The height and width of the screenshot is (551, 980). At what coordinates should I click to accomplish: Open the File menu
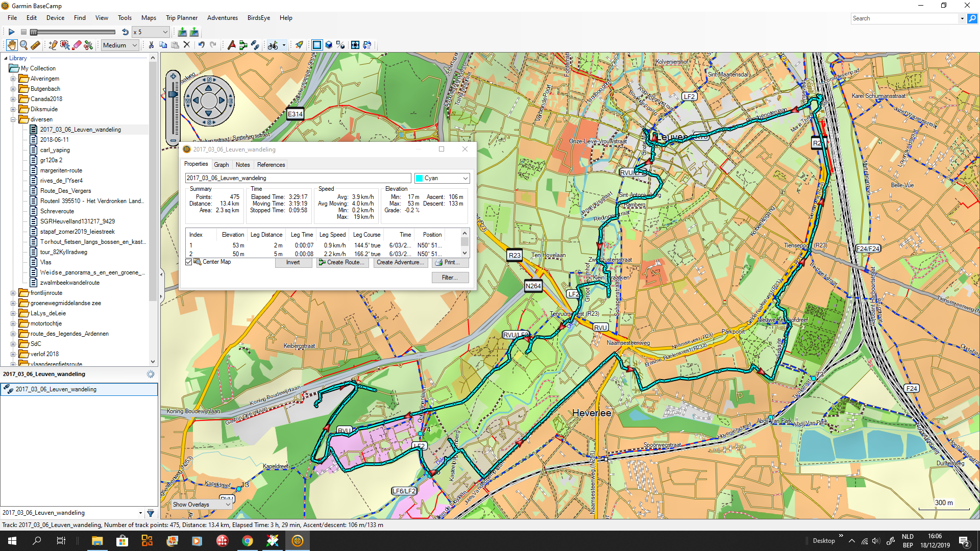[x=12, y=18]
